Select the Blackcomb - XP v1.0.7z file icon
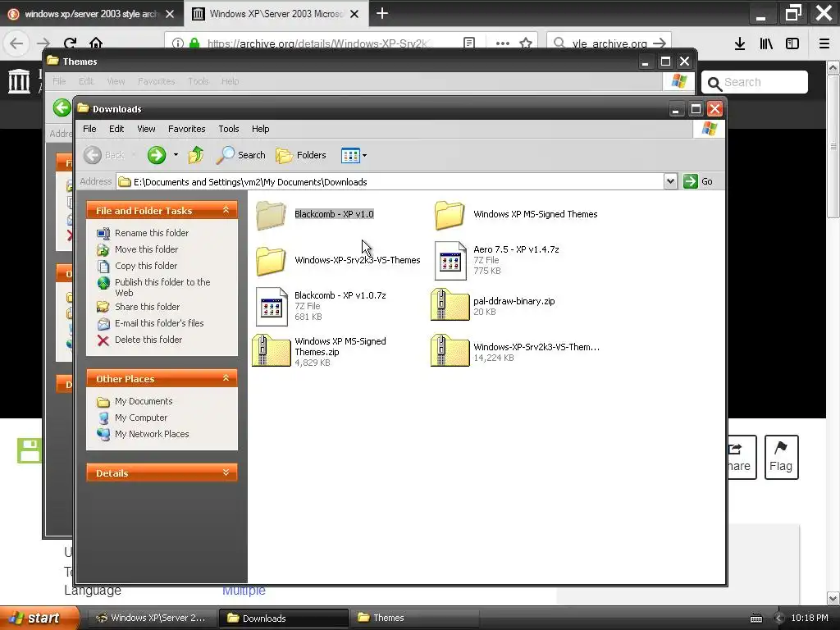Viewport: 840px width, 630px height. 272,307
